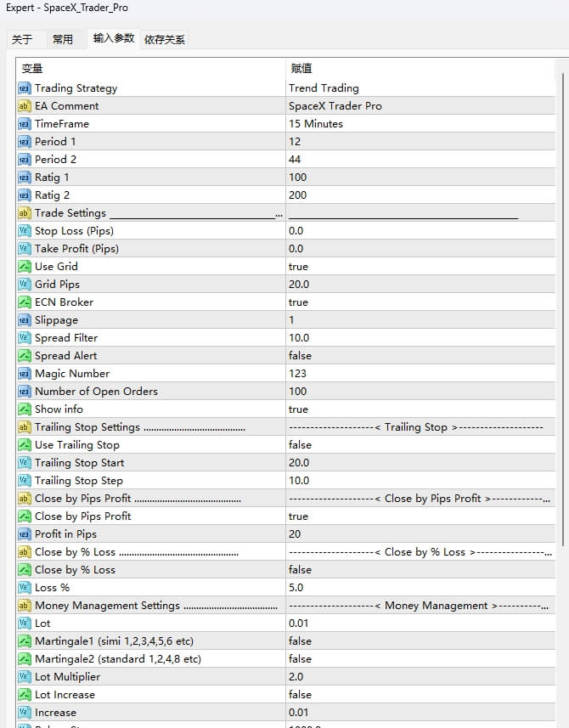
Task: Switch to the 常用 tab
Action: (x=63, y=39)
